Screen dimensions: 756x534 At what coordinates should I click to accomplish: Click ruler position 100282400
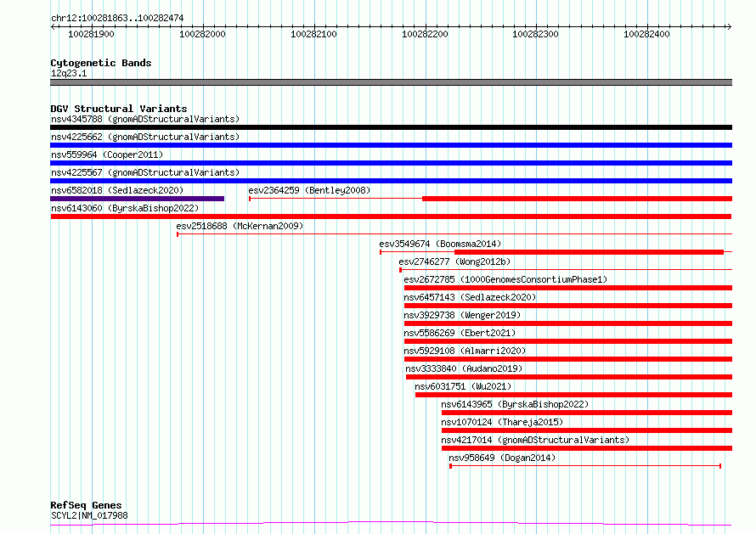[x=647, y=34]
